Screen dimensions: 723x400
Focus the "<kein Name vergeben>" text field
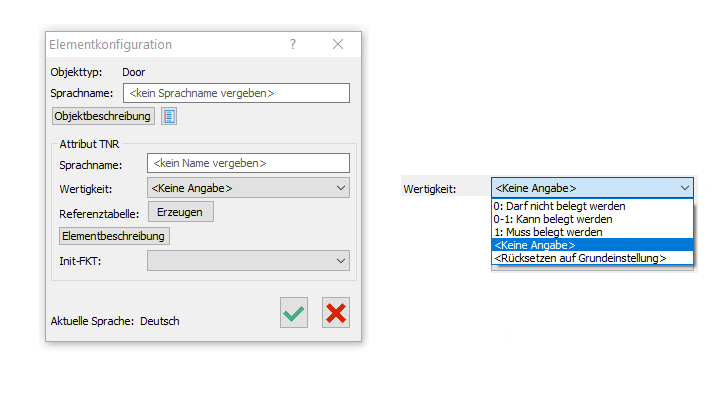pyautogui.click(x=248, y=163)
